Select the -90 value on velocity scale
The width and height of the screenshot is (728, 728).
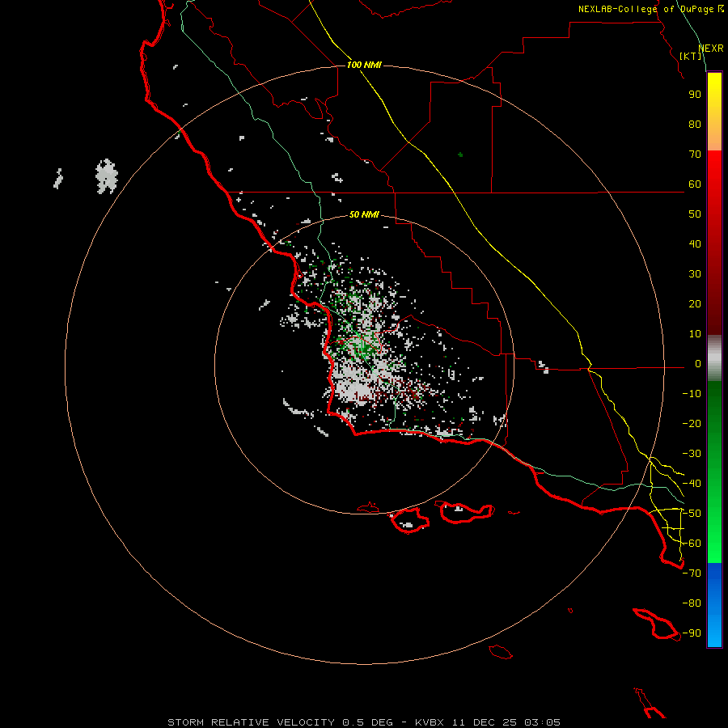pos(692,633)
